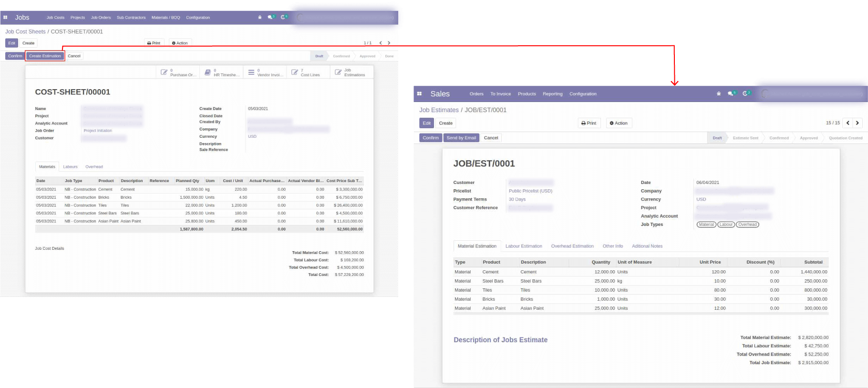Click the Send by Email button
This screenshot has height=388, width=868.
pyautogui.click(x=461, y=138)
